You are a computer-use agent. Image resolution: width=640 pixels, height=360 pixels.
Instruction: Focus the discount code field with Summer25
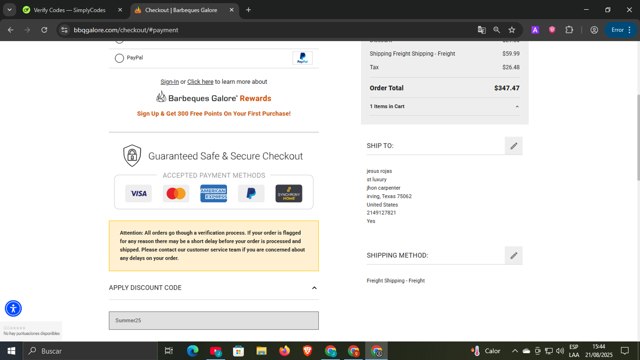[213, 320]
